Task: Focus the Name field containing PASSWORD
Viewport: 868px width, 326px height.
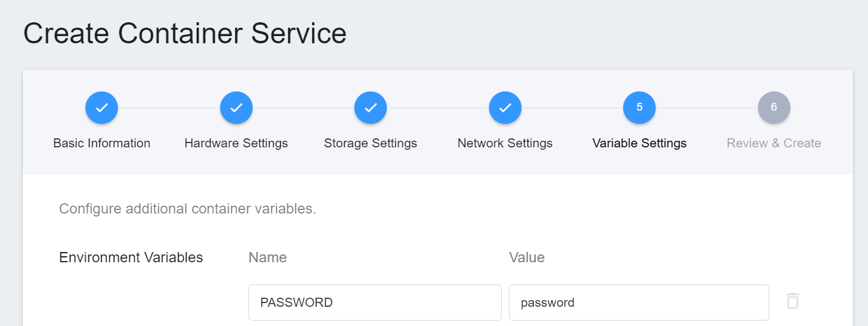Action: point(375,302)
